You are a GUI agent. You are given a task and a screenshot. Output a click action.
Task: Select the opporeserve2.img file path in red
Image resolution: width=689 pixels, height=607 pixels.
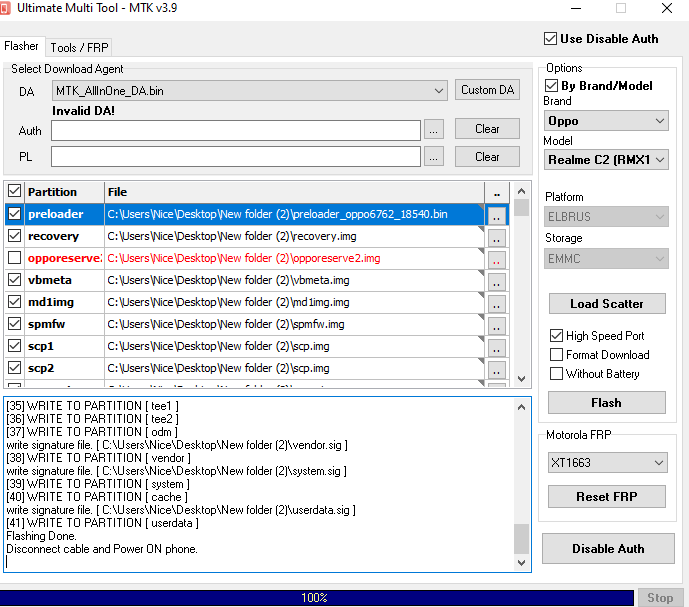pyautogui.click(x=294, y=258)
